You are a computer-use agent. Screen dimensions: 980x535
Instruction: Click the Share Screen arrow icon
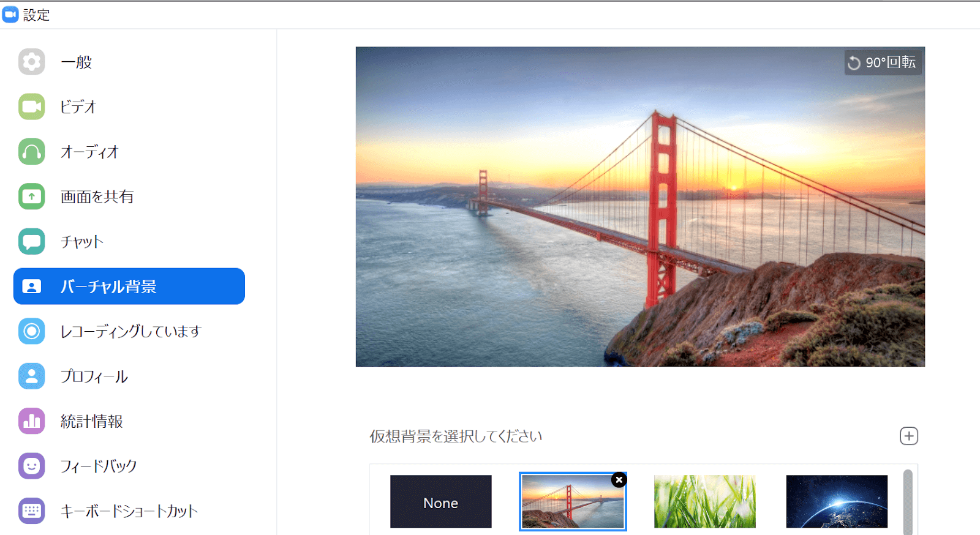pos(31,196)
